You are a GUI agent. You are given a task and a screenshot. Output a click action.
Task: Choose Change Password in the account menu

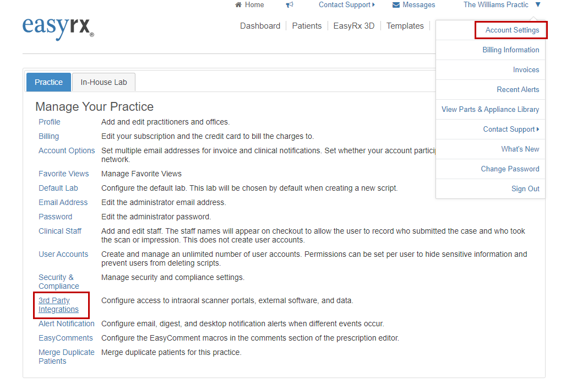pyautogui.click(x=510, y=169)
